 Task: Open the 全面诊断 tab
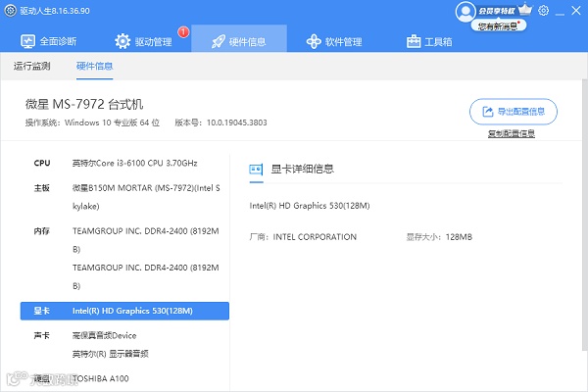click(48, 41)
